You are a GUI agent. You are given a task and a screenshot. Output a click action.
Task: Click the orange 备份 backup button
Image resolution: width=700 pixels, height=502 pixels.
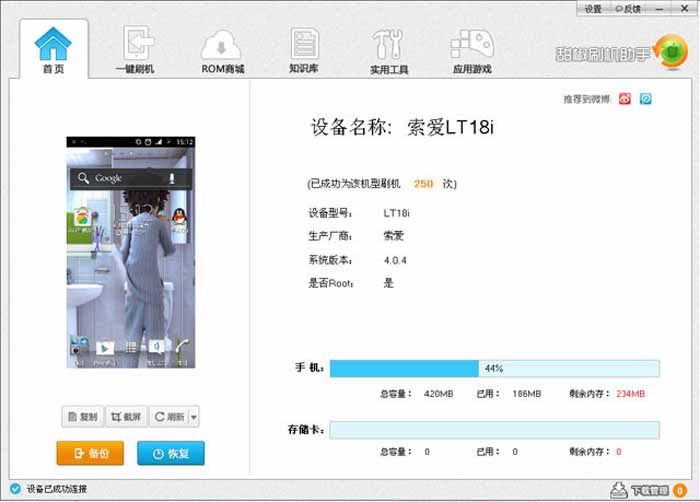pos(90,453)
